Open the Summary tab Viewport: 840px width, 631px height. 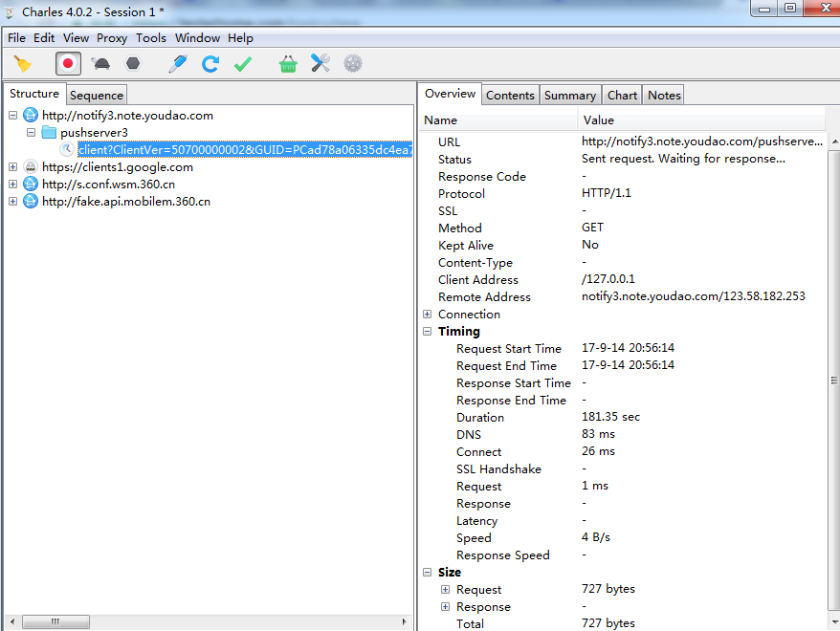(570, 96)
